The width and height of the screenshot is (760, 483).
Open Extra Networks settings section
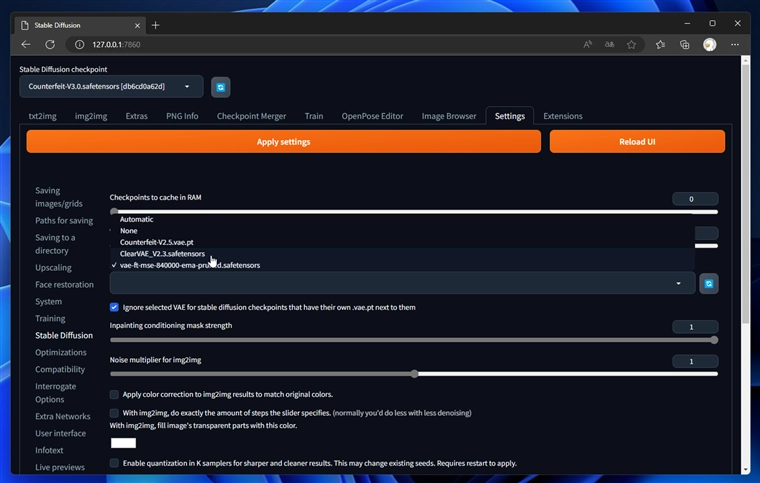[x=63, y=416]
